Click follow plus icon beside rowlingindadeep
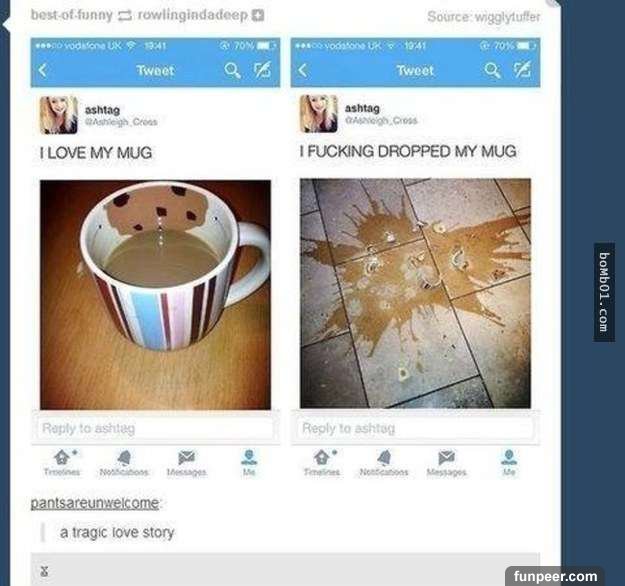The height and width of the screenshot is (586, 625). click(259, 15)
